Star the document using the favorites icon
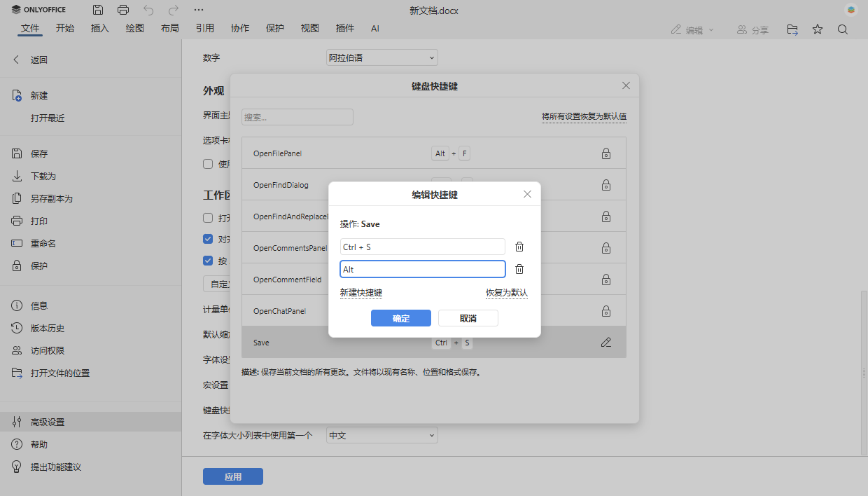 click(x=817, y=30)
